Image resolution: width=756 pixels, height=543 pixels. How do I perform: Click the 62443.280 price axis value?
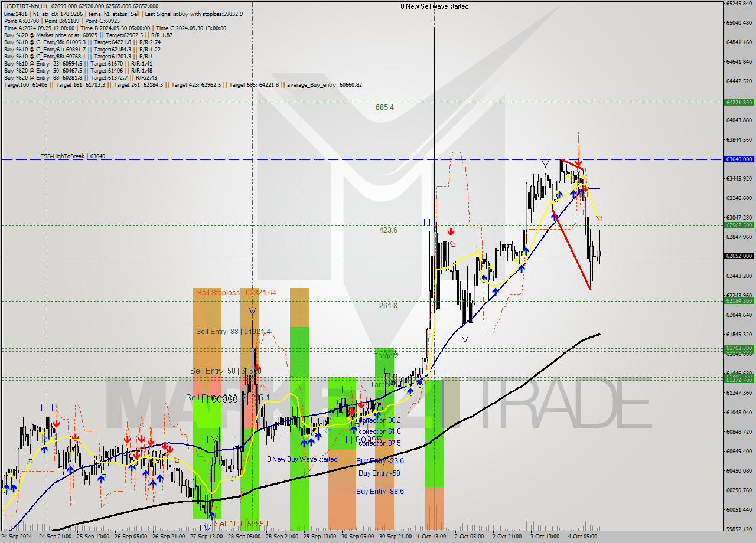click(x=739, y=276)
